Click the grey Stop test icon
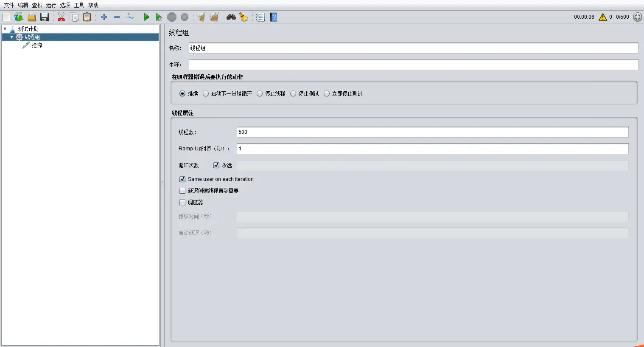This screenshot has height=347, width=644. point(172,17)
